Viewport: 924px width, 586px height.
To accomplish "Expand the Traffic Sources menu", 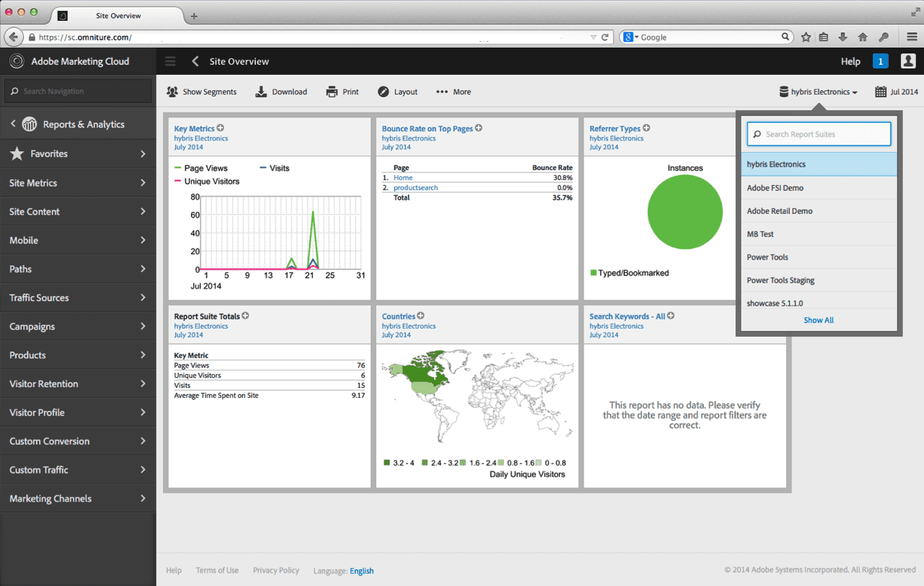I will (78, 298).
